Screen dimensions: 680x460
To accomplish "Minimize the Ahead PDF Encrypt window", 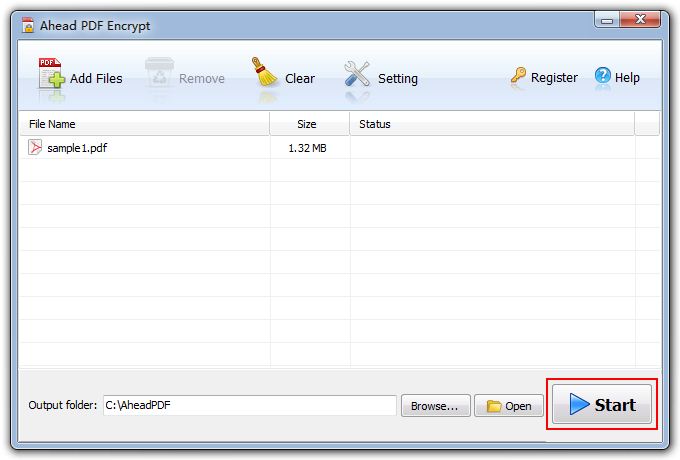I will coord(607,20).
